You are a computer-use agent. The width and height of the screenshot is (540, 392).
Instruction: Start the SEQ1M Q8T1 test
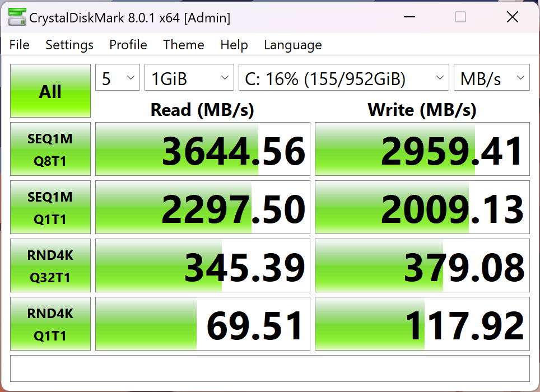click(x=50, y=149)
